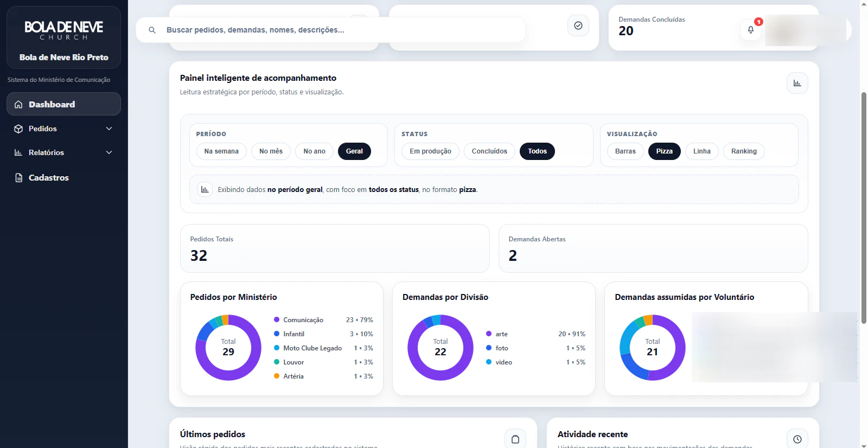Expand the Pedidos menu chevron
The width and height of the screenshot is (868, 448).
(x=109, y=129)
